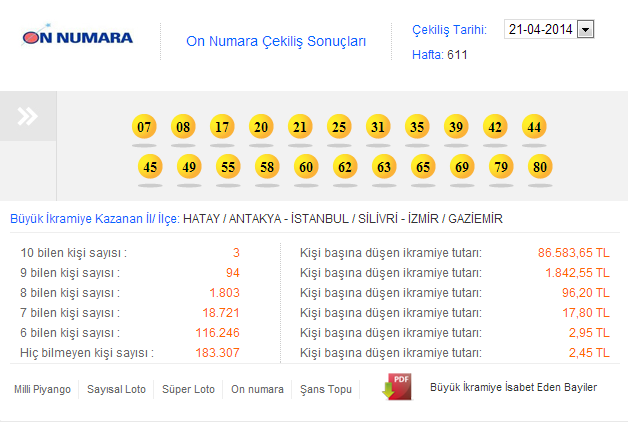Open the draw date dropdown

click(585, 30)
